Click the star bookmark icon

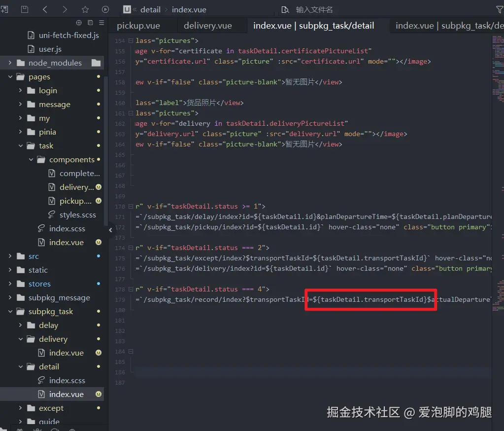tap(85, 9)
